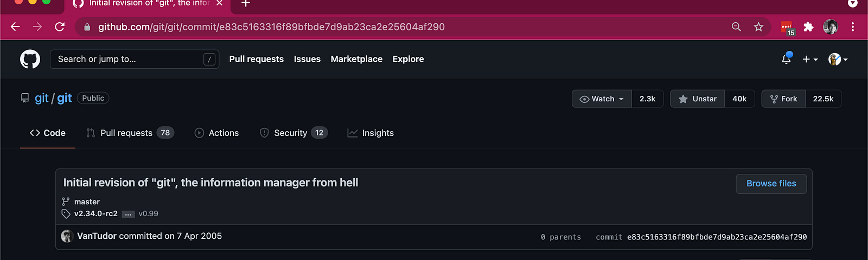The height and width of the screenshot is (260, 868).
Task: Open the Actions tab
Action: tap(216, 133)
